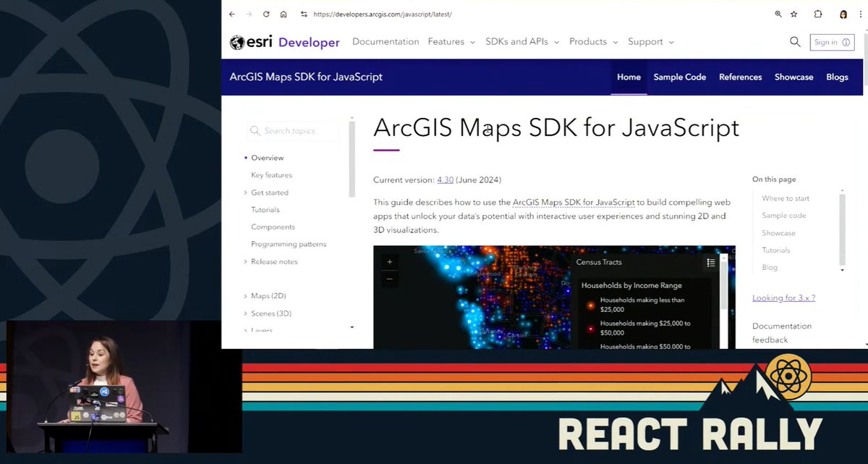
Task: Jump to Where to start section
Action: (786, 198)
